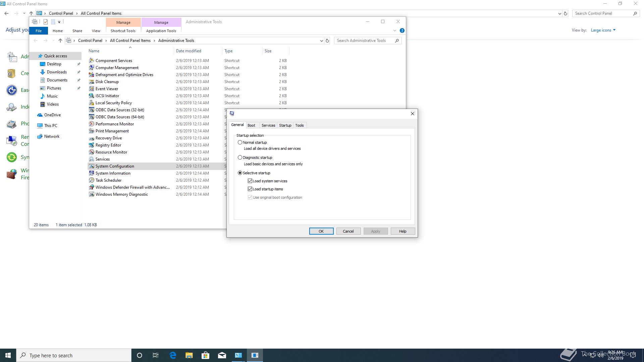This screenshot has width=644, height=362.
Task: Open the Computer Management icon
Action: (x=91, y=68)
